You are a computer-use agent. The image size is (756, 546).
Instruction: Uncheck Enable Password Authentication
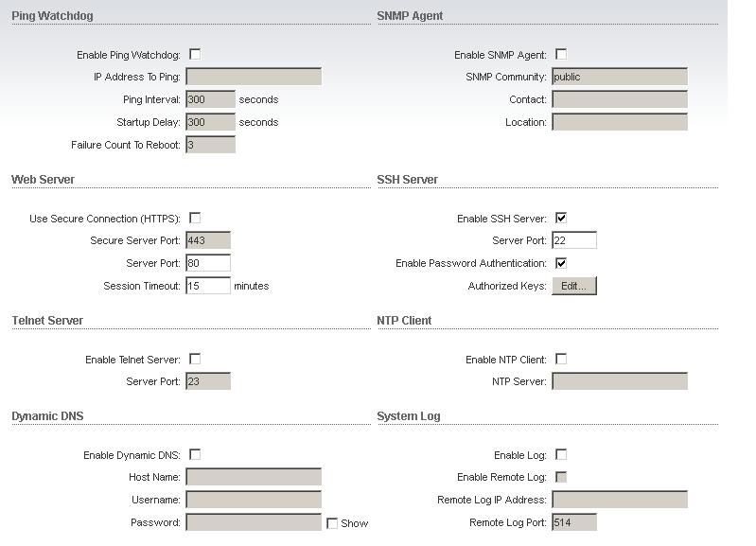561,263
